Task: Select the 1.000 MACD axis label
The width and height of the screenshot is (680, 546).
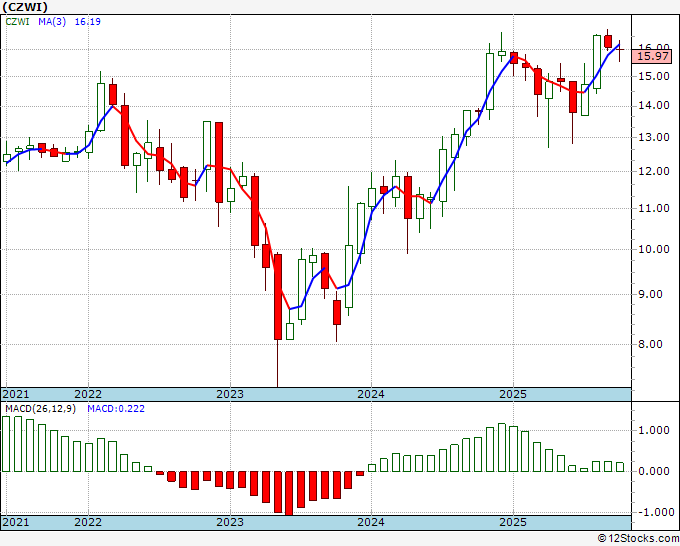Action: (x=654, y=431)
